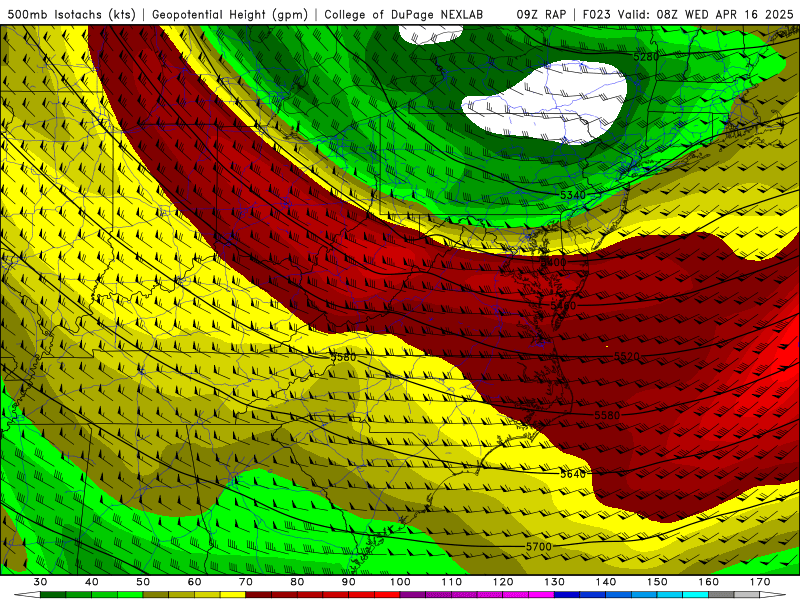Click the 50 value on the color scale
800x600 pixels.
pyautogui.click(x=143, y=582)
